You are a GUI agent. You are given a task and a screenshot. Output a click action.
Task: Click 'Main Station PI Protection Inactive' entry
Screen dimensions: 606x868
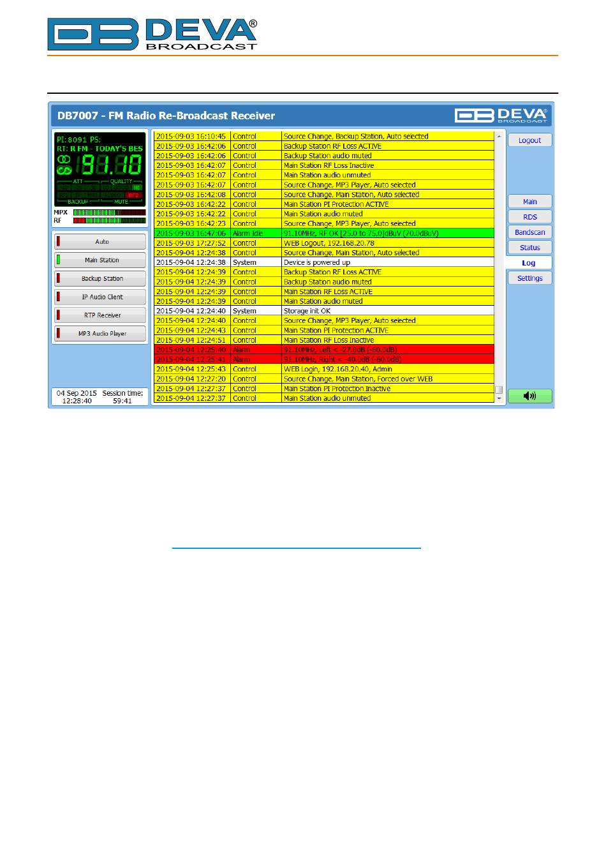click(x=324, y=389)
